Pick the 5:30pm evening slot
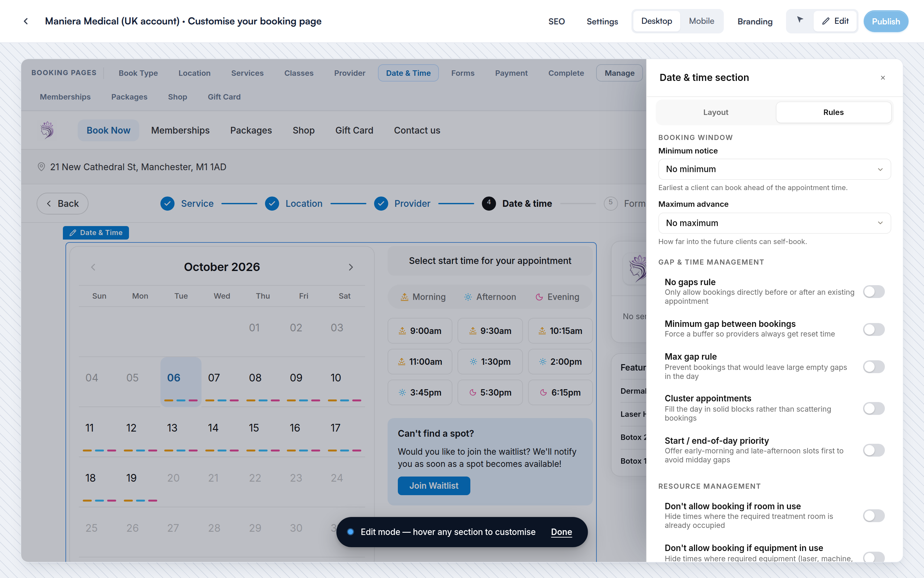This screenshot has width=924, height=578. tap(490, 392)
